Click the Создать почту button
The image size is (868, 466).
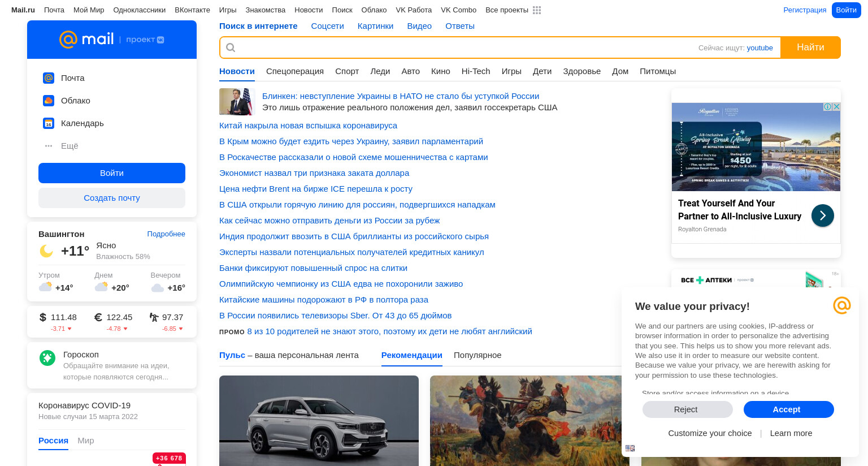[x=112, y=198]
